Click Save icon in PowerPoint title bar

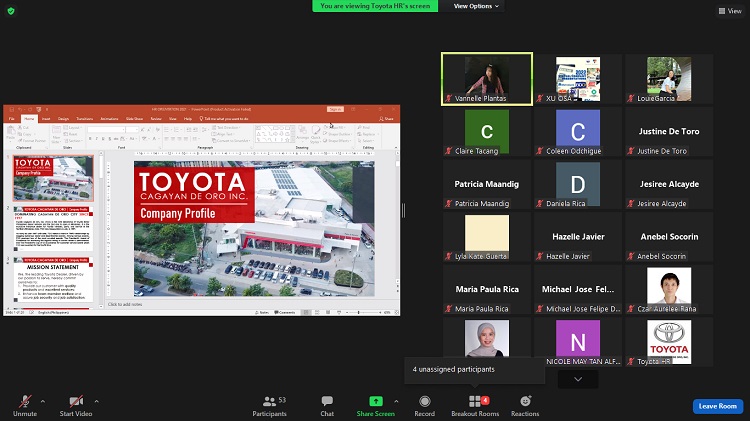11,110
